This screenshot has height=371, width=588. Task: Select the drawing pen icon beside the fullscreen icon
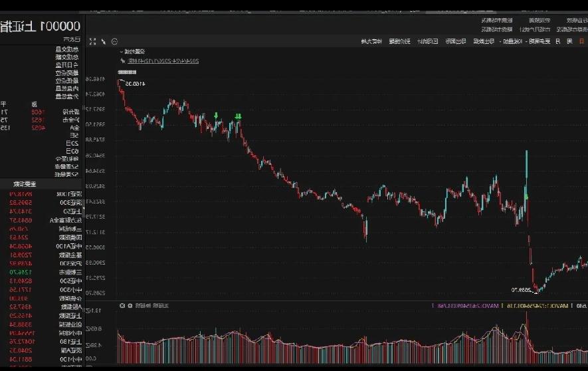coord(104,42)
